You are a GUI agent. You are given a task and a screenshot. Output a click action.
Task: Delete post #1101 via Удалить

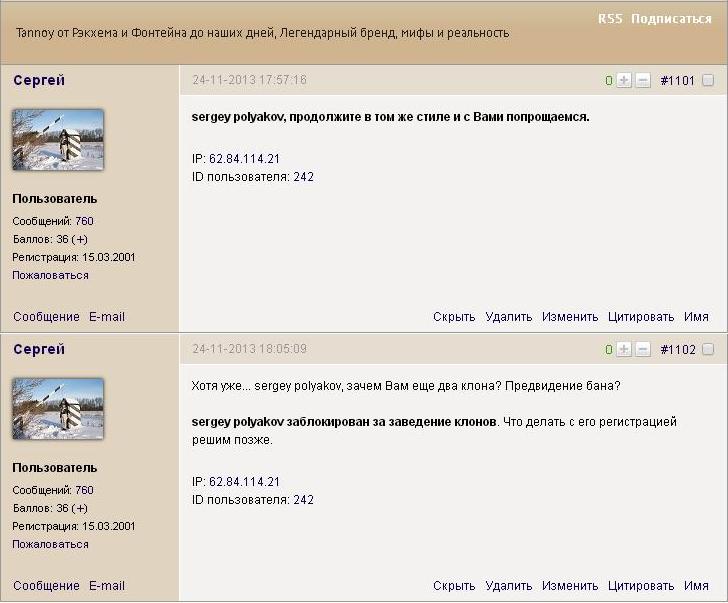508,317
